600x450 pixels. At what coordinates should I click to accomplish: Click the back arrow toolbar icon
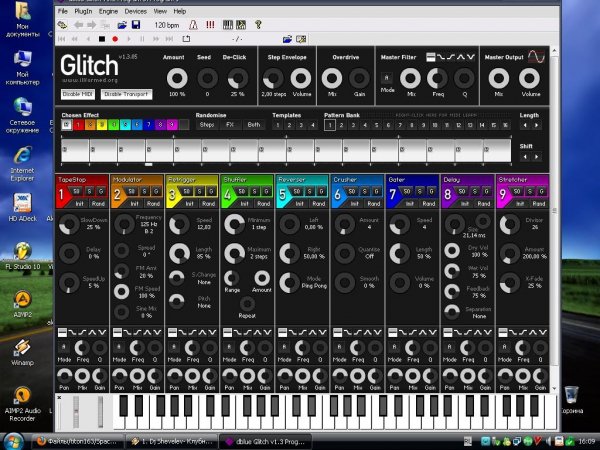79,25
